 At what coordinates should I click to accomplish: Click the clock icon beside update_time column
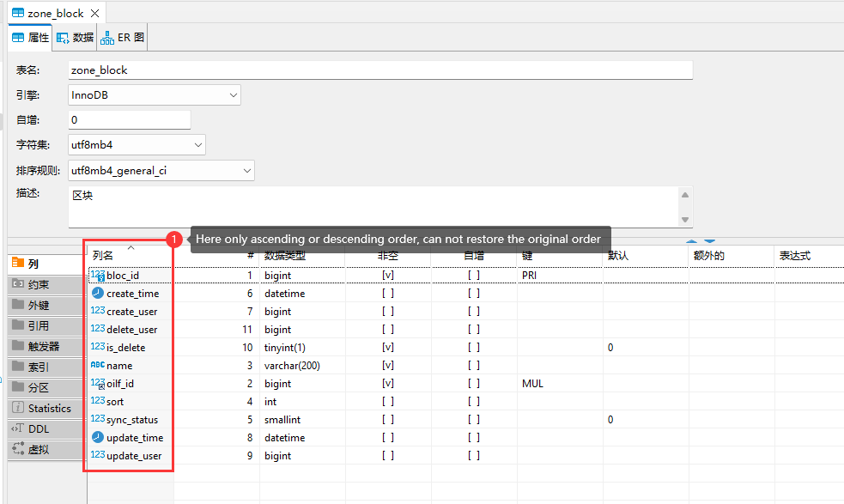pyautogui.click(x=97, y=437)
